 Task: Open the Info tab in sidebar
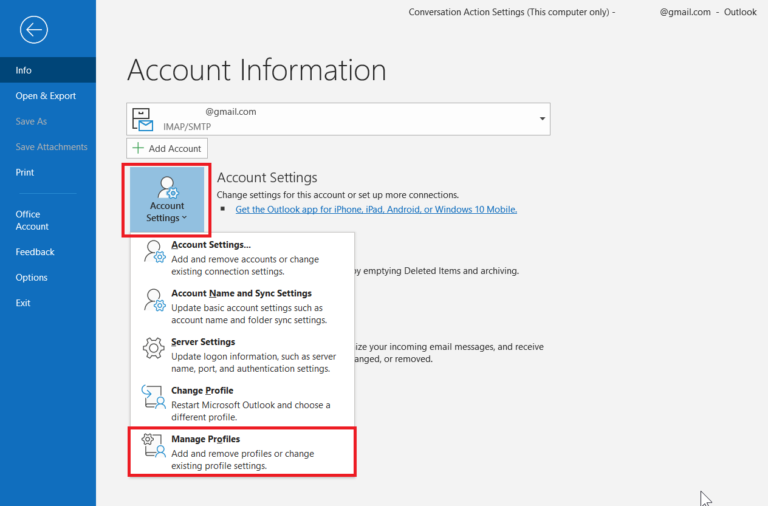coord(48,70)
